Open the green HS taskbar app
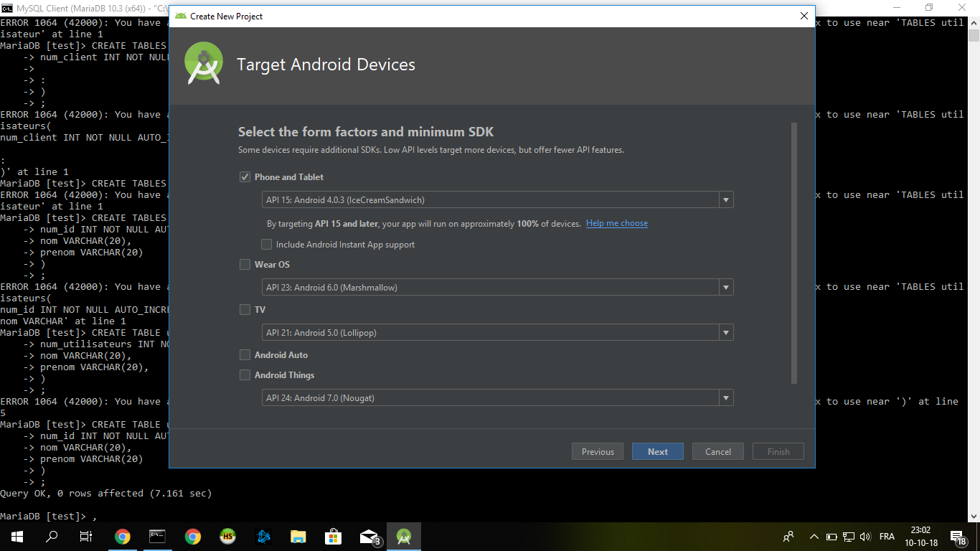The image size is (980, 551). (227, 537)
